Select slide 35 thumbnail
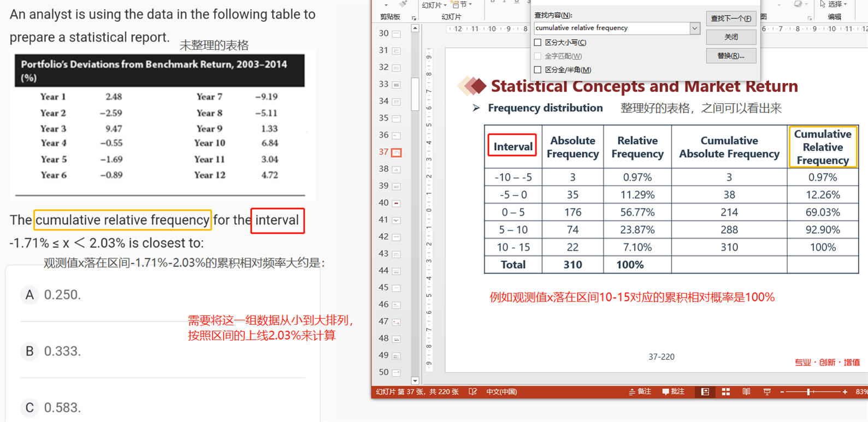Image resolution: width=868 pixels, height=422 pixels. point(397,118)
